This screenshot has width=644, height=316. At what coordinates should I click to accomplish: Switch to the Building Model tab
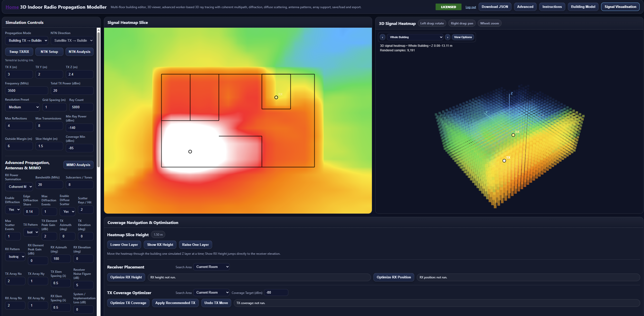point(583,7)
